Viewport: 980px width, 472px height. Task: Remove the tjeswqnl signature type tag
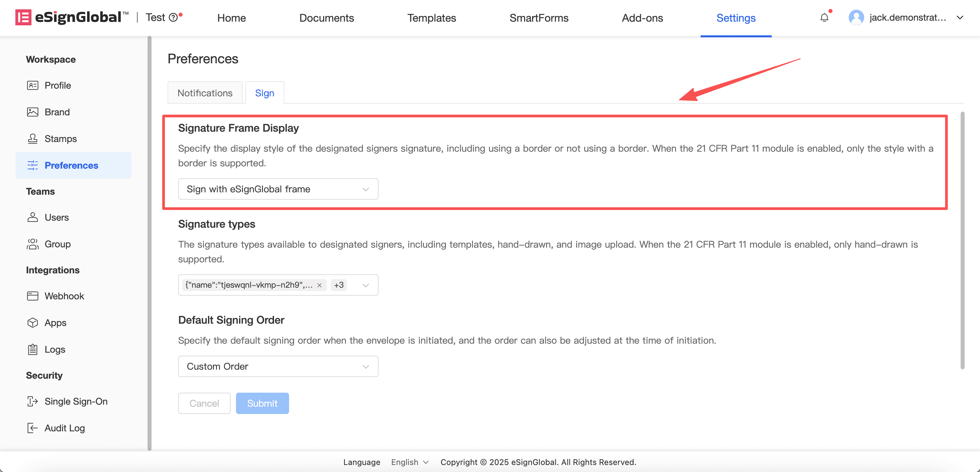pos(319,285)
